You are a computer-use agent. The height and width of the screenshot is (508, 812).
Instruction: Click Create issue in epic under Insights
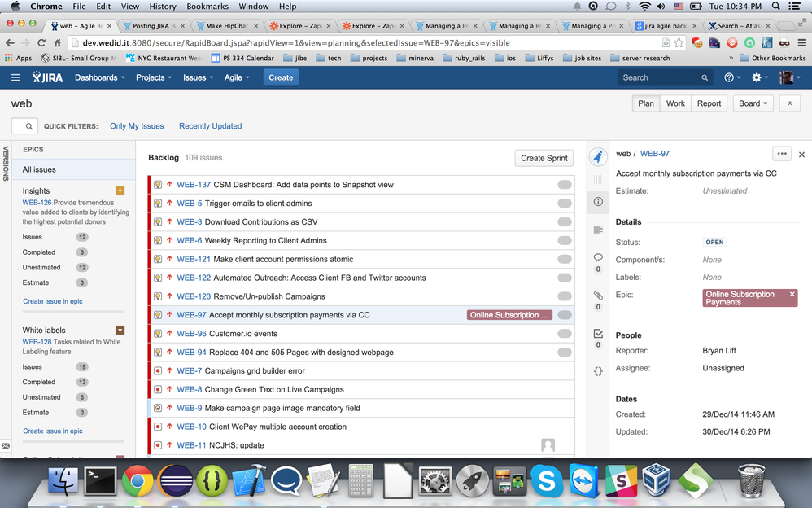(53, 301)
